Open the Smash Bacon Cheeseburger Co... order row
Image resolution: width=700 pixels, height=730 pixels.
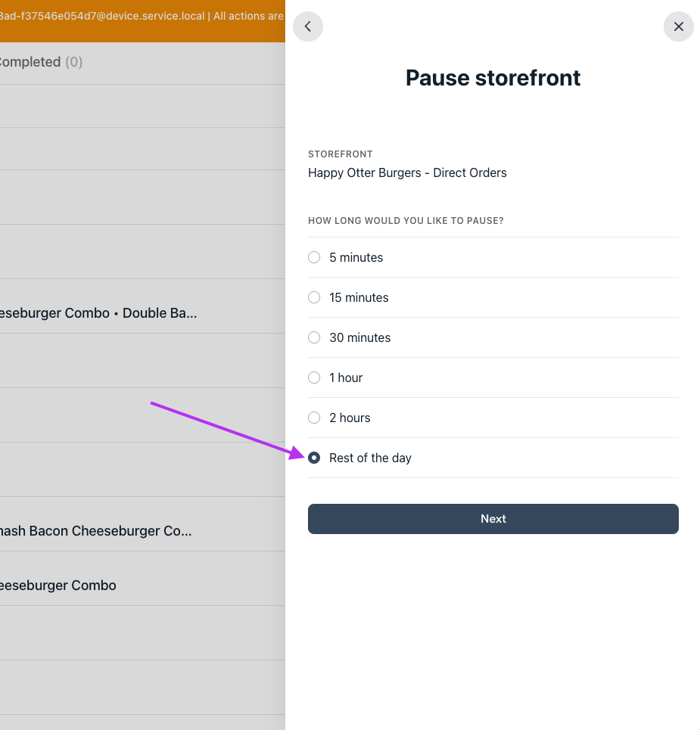coord(96,531)
